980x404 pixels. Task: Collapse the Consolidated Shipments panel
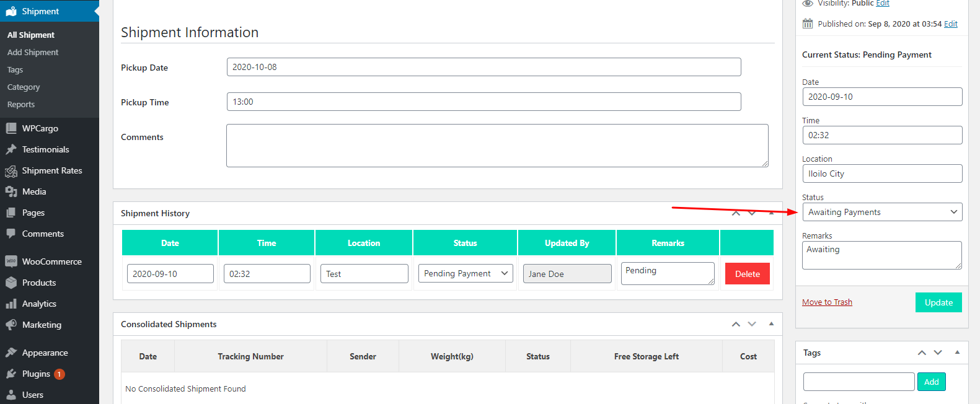(x=771, y=324)
